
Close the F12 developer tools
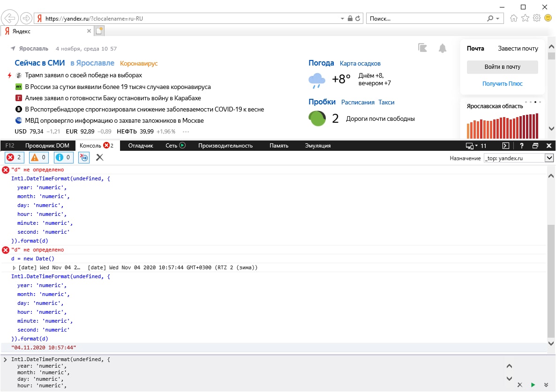[548, 146]
